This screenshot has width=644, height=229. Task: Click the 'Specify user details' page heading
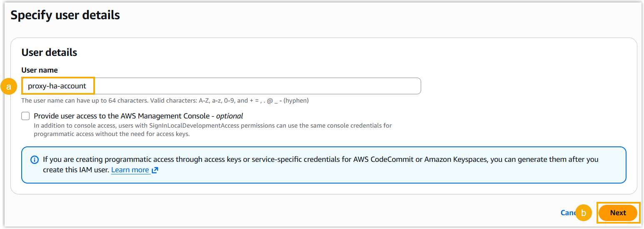pyautogui.click(x=65, y=15)
